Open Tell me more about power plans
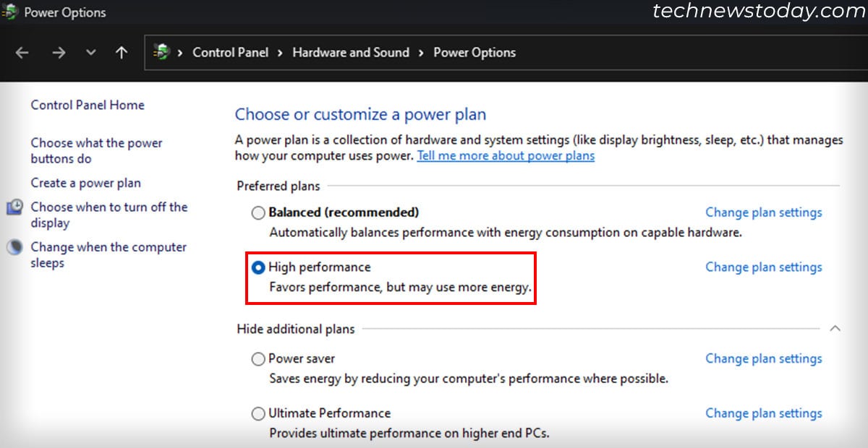This screenshot has width=868, height=448. 505,155
